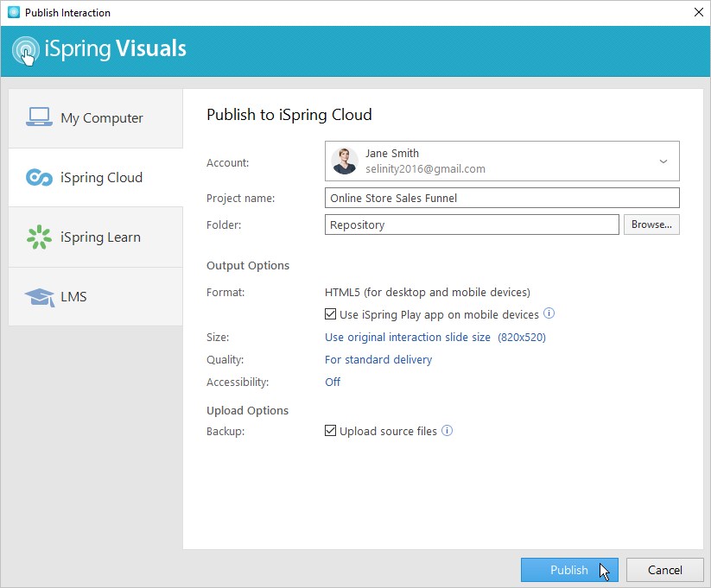Screen dimensions: 711x588
Task: Click the Publish button
Action: (x=569, y=570)
